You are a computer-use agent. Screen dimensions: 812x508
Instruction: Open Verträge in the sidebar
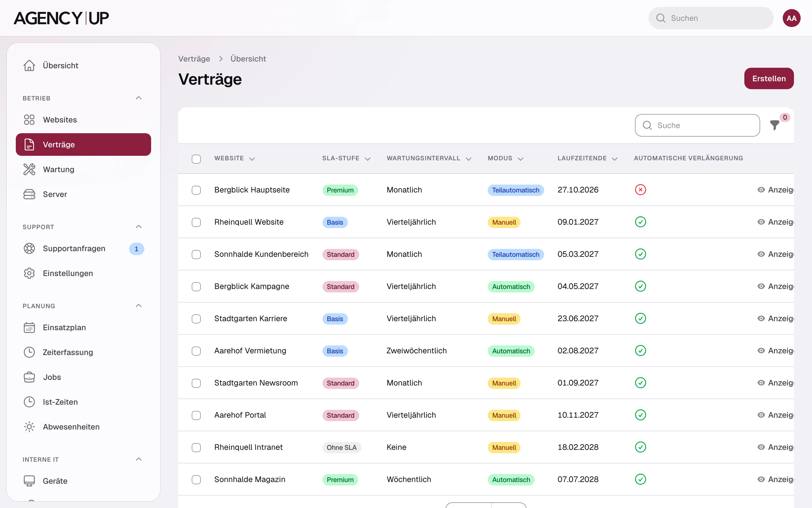tap(83, 144)
